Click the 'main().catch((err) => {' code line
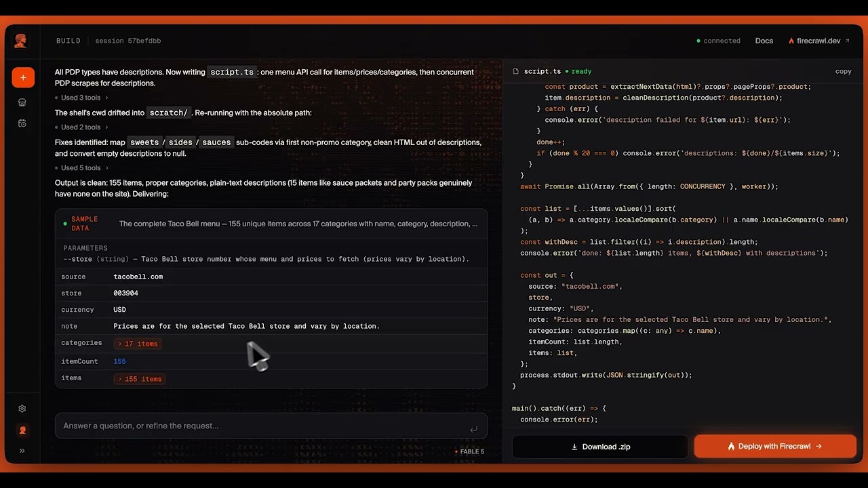Viewport: 868px width, 488px height. click(x=558, y=409)
